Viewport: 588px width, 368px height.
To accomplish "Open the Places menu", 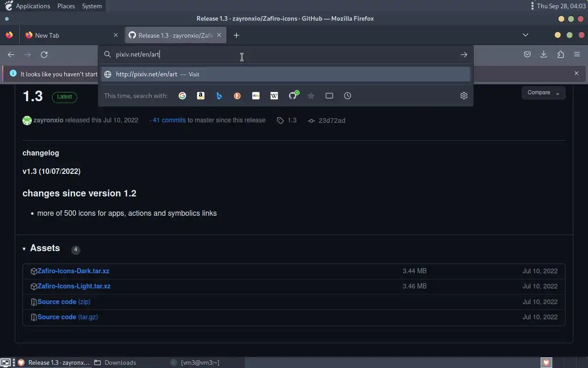I will pos(66,6).
